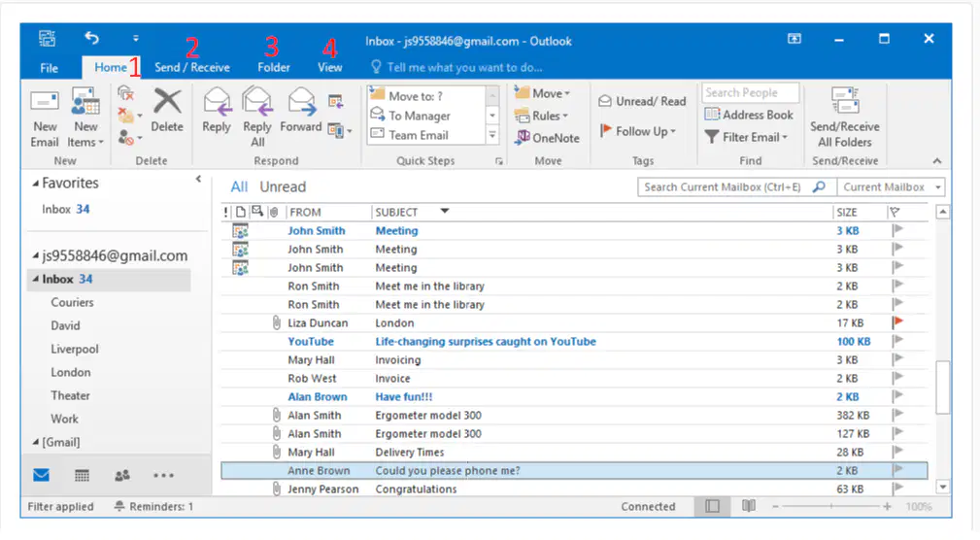Open the Address Book
The image size is (980, 540).
[749, 115]
